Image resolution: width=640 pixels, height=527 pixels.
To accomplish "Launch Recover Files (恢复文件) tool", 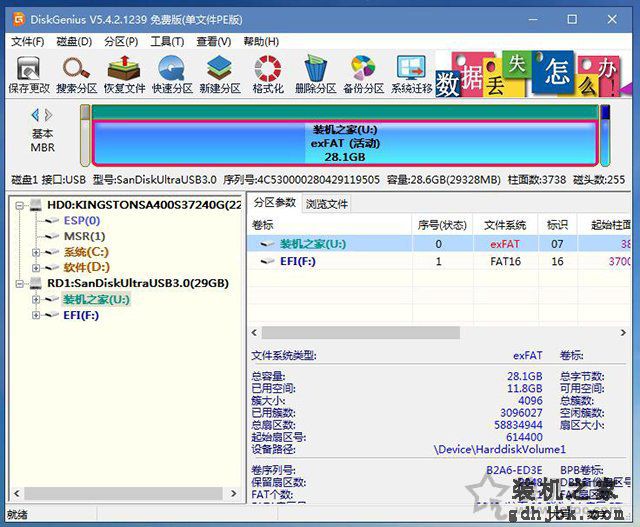I will 124,75.
